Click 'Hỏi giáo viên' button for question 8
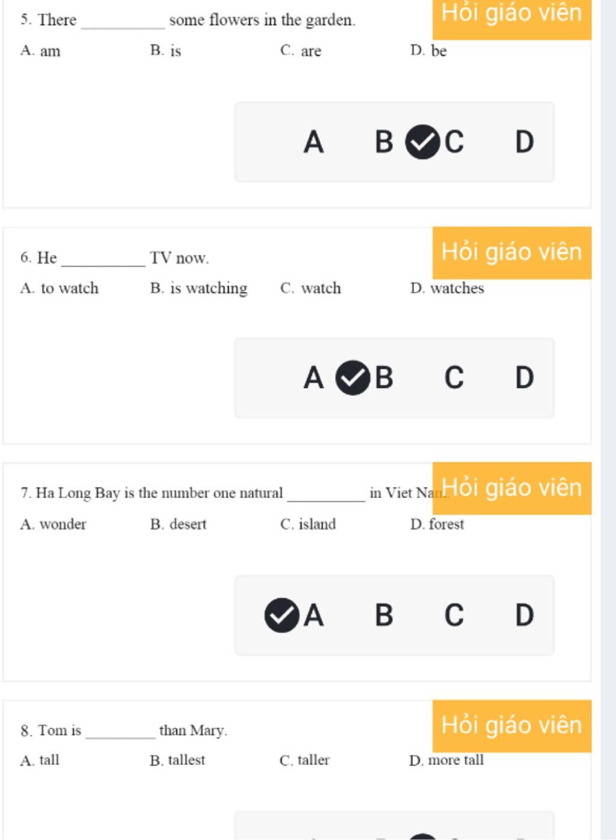 pyautogui.click(x=512, y=726)
